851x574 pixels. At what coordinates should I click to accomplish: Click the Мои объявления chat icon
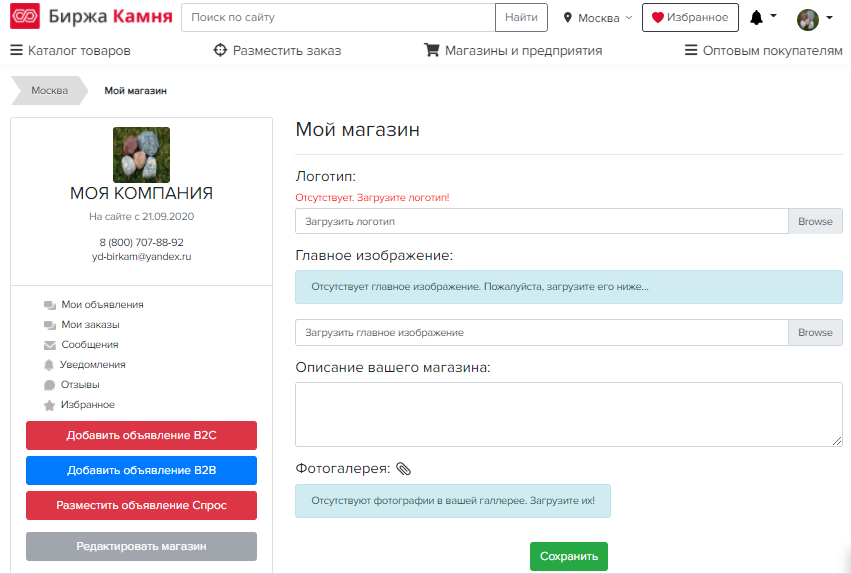pos(50,305)
